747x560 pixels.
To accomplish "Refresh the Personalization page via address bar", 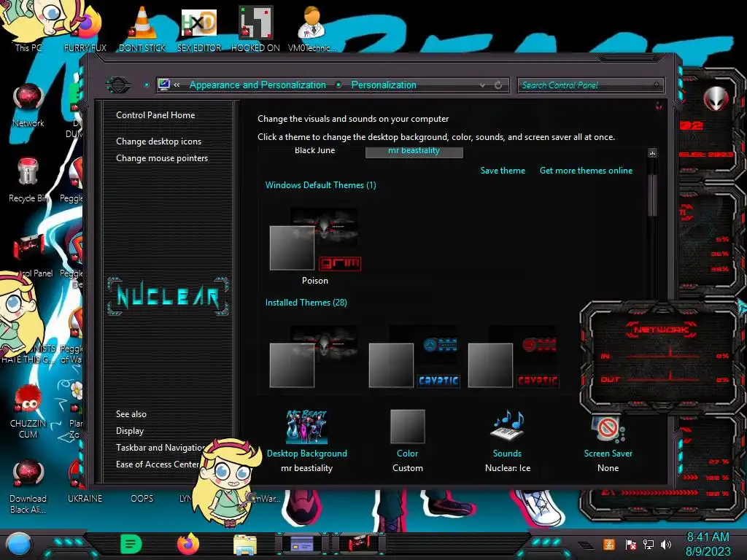I will click(498, 85).
